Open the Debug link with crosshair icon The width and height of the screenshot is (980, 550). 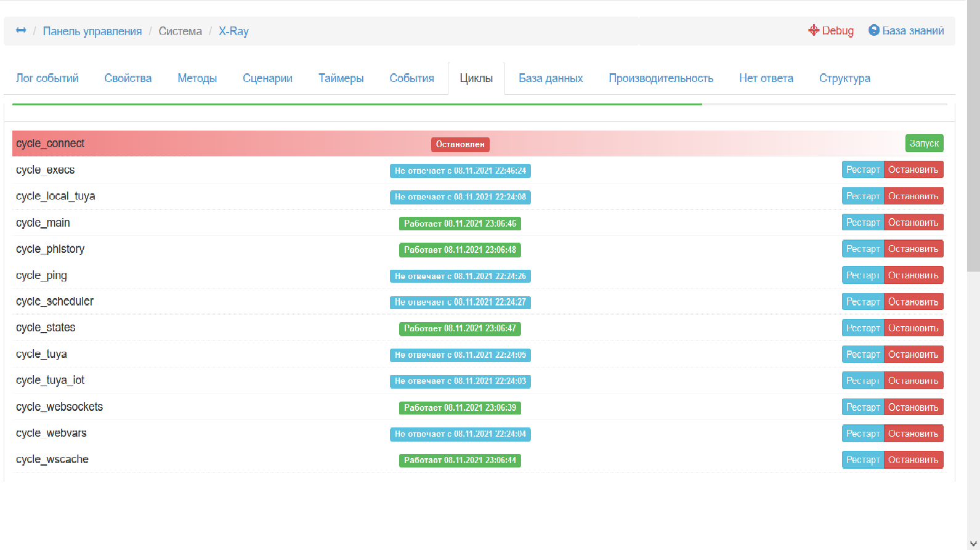831,31
